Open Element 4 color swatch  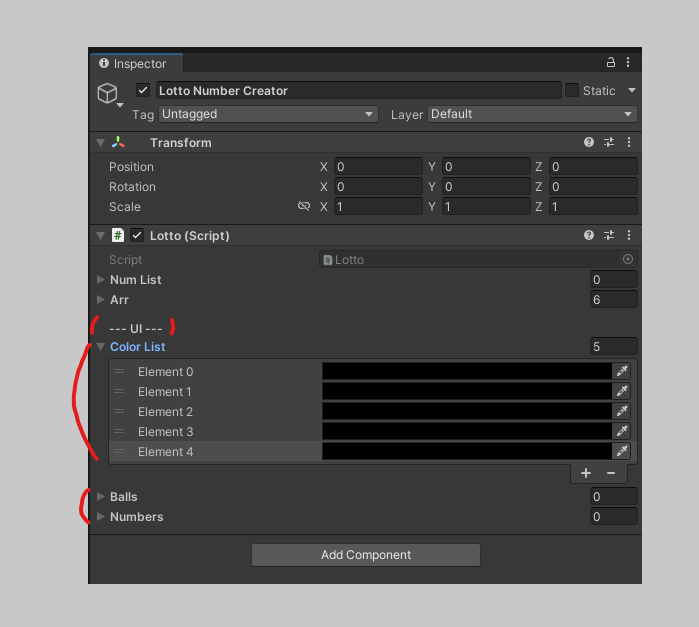[467, 451]
